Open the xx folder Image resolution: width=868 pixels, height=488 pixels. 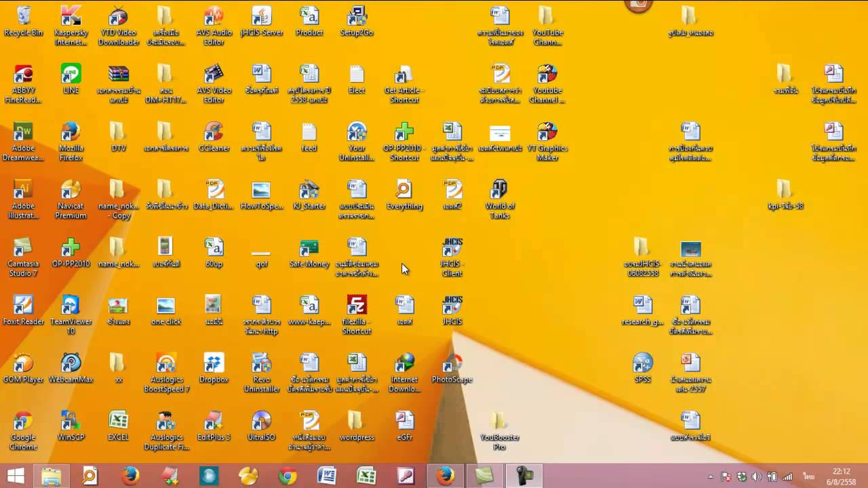pos(118,368)
